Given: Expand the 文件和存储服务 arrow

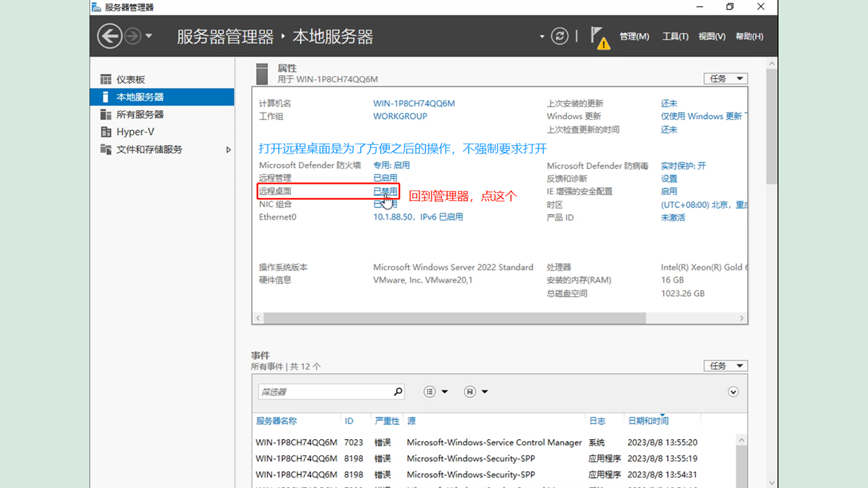Looking at the screenshot, I should click(x=229, y=150).
